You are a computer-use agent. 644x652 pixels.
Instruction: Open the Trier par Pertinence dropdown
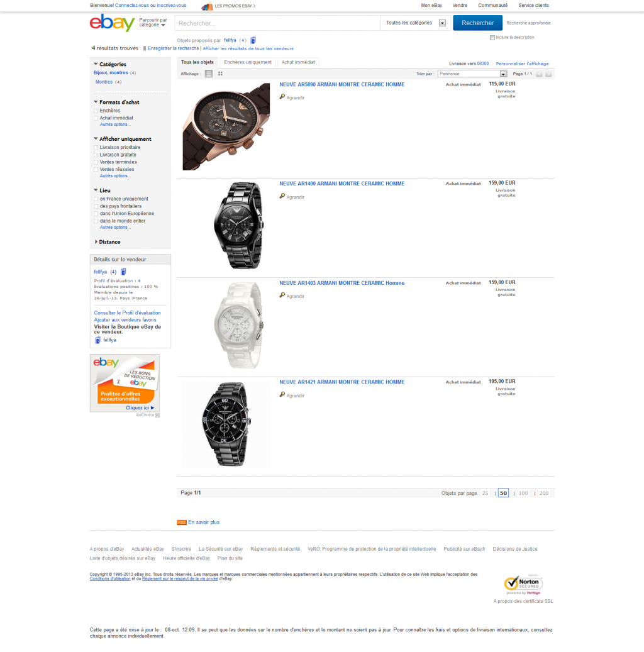click(472, 74)
